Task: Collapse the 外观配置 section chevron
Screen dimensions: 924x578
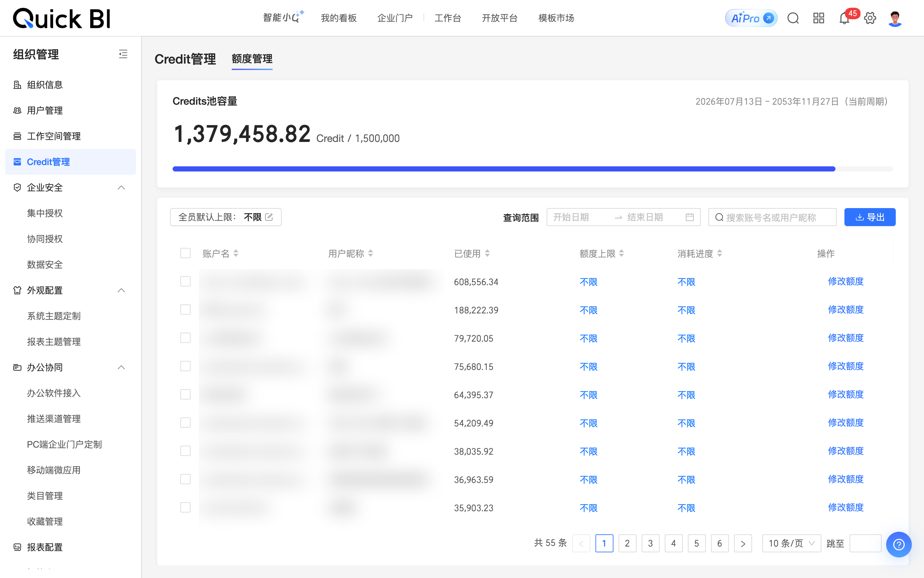Action: pos(121,290)
